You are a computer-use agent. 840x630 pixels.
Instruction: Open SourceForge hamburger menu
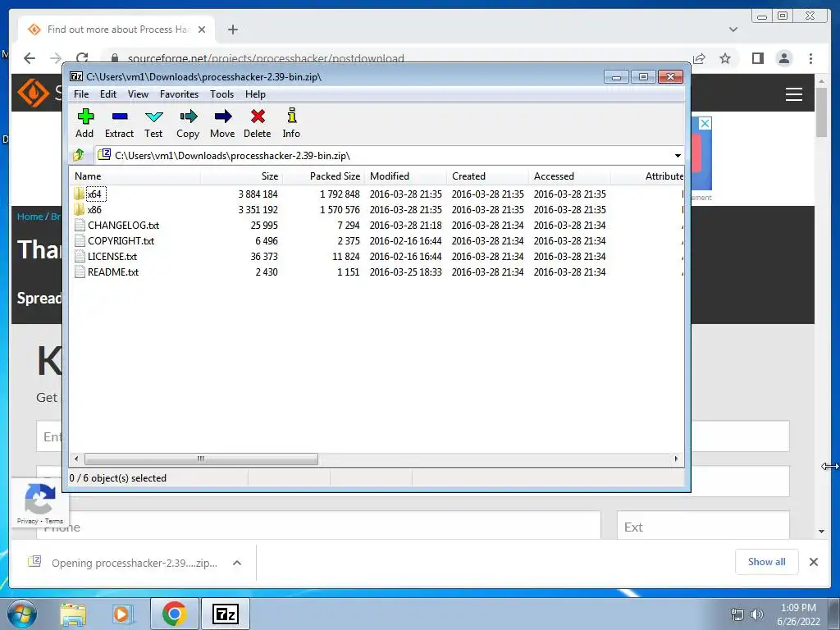pos(794,94)
